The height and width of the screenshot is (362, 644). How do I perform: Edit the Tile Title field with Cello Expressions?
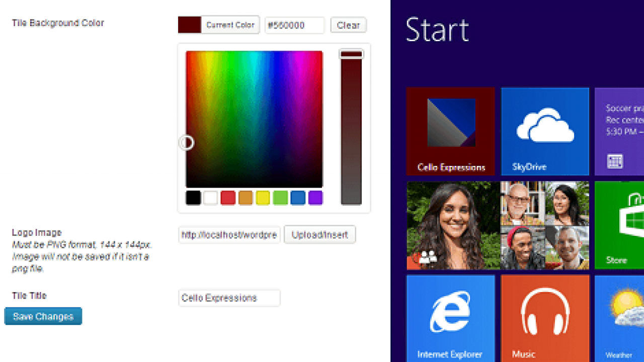coord(229,298)
